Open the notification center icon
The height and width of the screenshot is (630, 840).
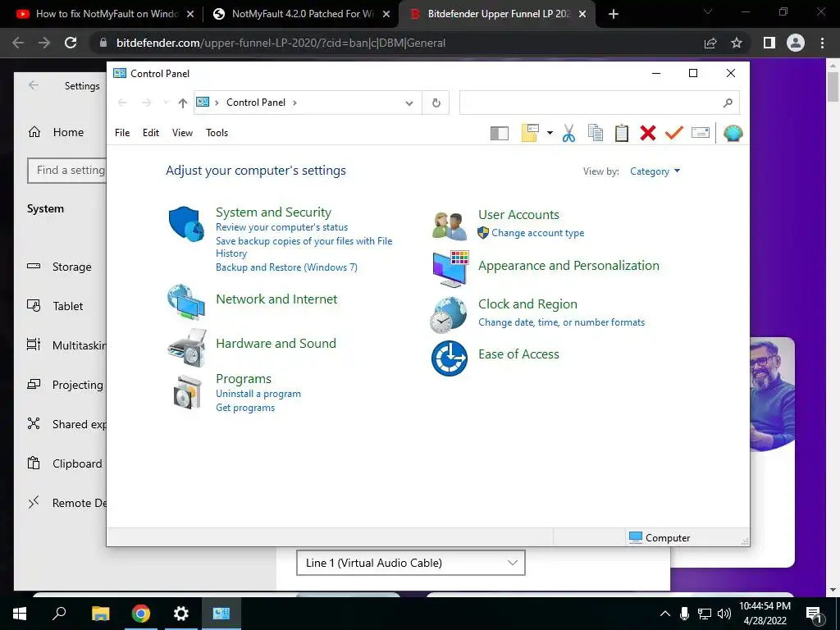pyautogui.click(x=814, y=614)
